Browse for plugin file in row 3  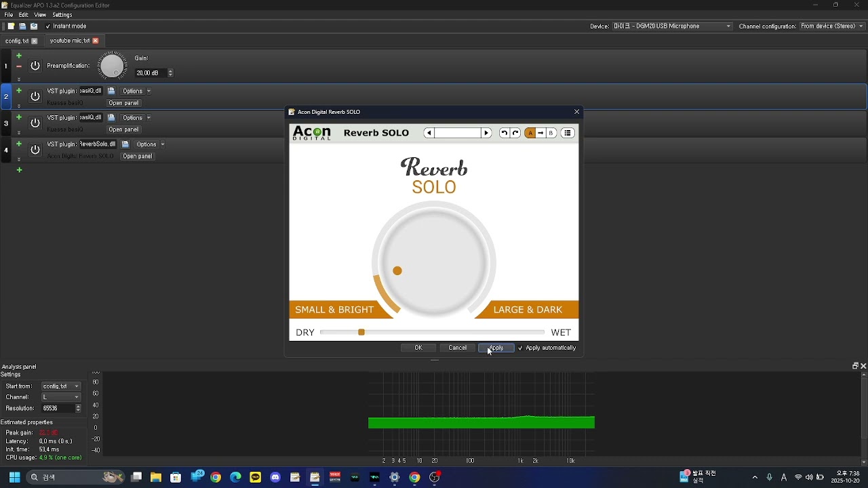112,118
